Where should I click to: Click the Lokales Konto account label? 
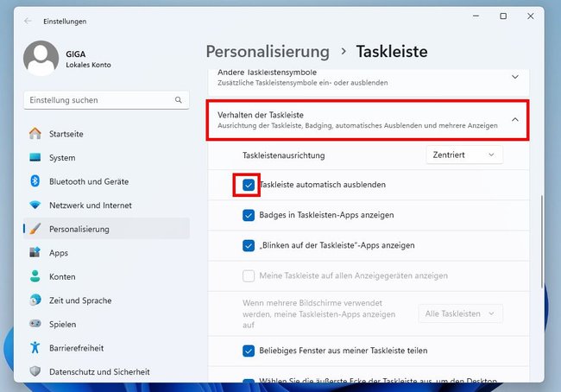pyautogui.click(x=88, y=65)
